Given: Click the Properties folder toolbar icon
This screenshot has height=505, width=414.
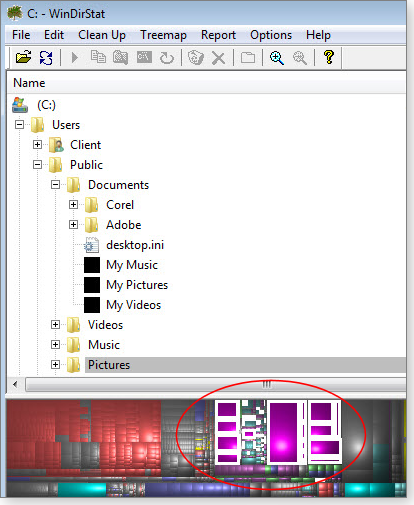Looking at the screenshot, I should pos(248,58).
